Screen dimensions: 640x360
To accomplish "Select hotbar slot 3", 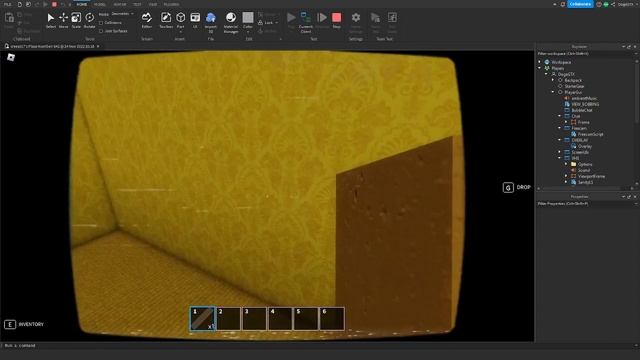I will coord(254,318).
